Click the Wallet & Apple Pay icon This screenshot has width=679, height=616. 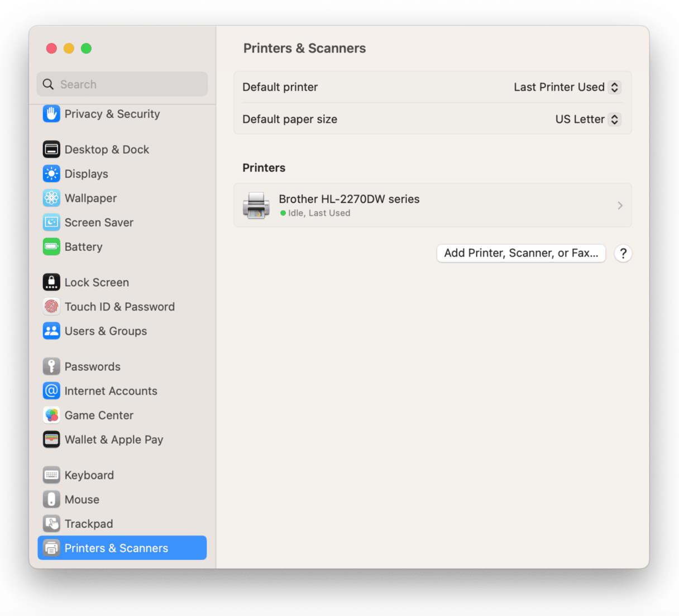[51, 440]
